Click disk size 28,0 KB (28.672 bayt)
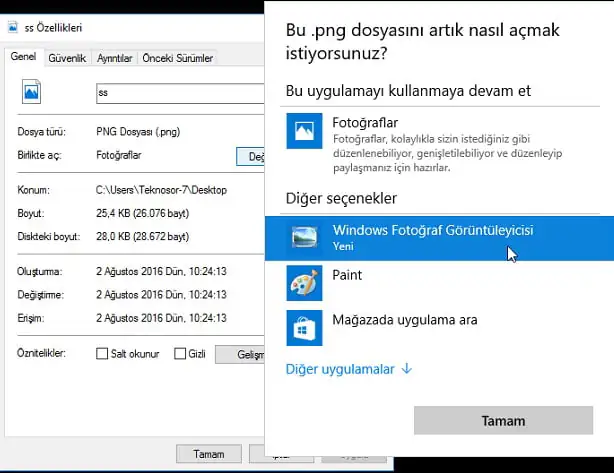Screen dimensions: 614x473 tap(143, 236)
